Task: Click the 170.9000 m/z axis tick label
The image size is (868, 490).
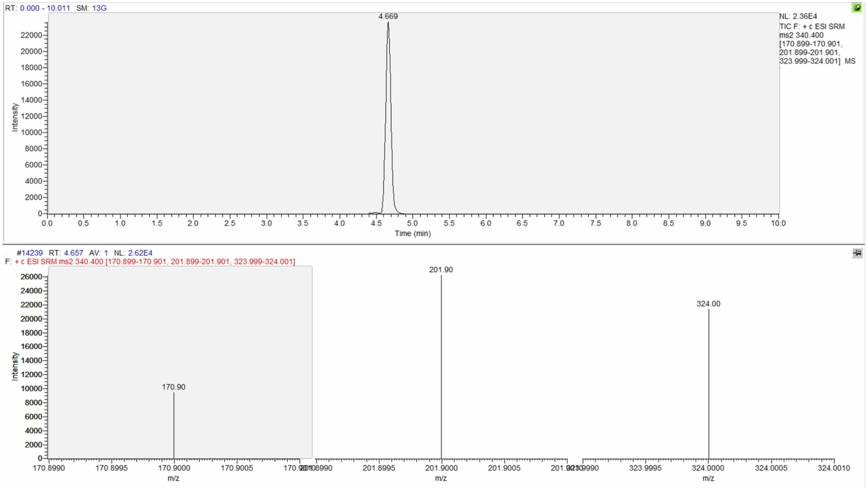Action: point(174,468)
